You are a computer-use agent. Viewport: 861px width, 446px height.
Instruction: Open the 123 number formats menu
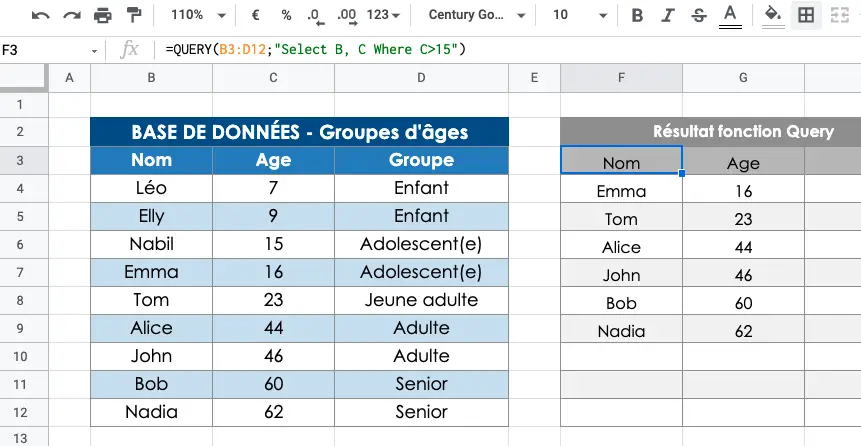click(x=383, y=15)
